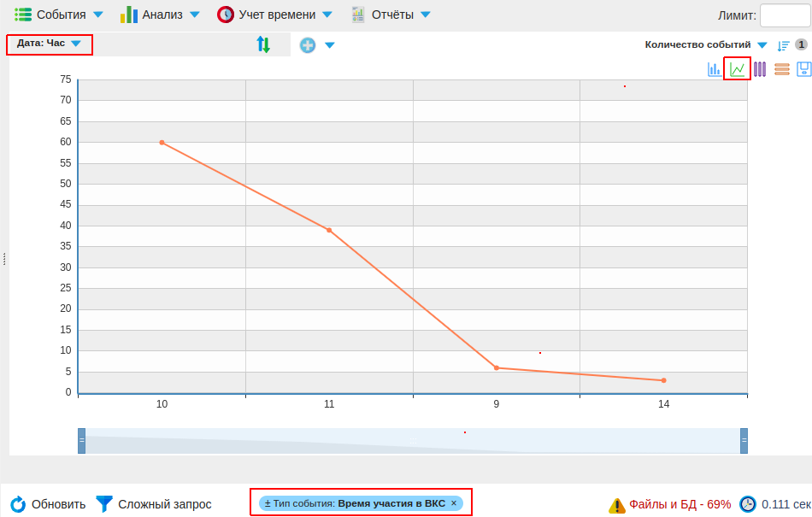The image size is (812, 517).
Task: Click the save diskette icon
Action: (803, 69)
